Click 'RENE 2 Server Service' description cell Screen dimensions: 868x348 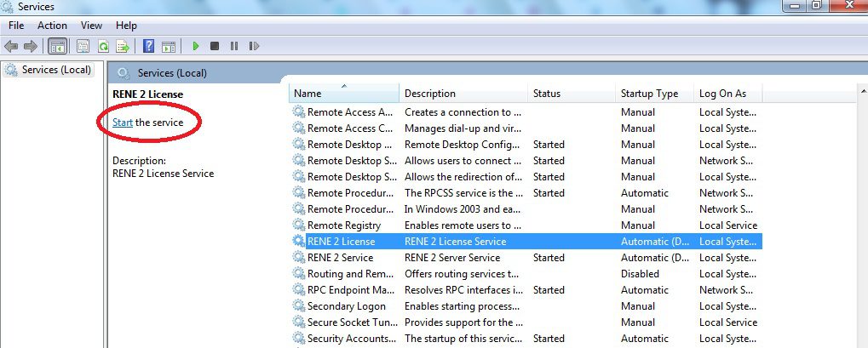[x=452, y=257]
